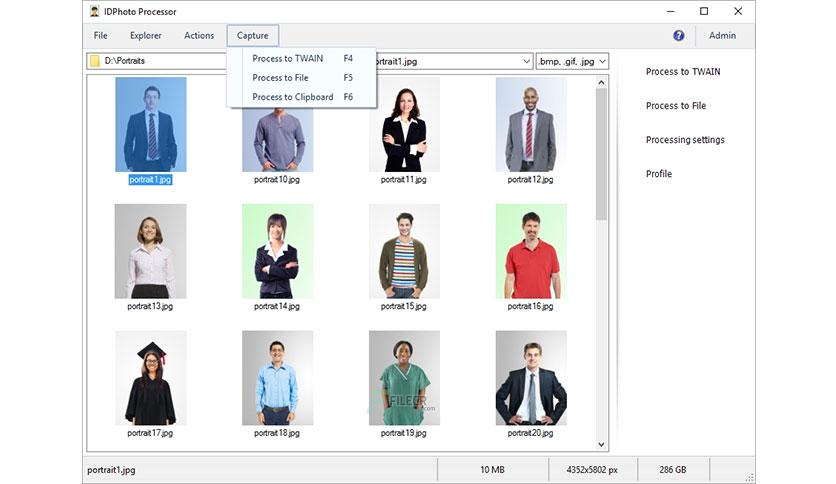
Task: Select the portrait1.jpg thumbnail
Action: pos(151,124)
